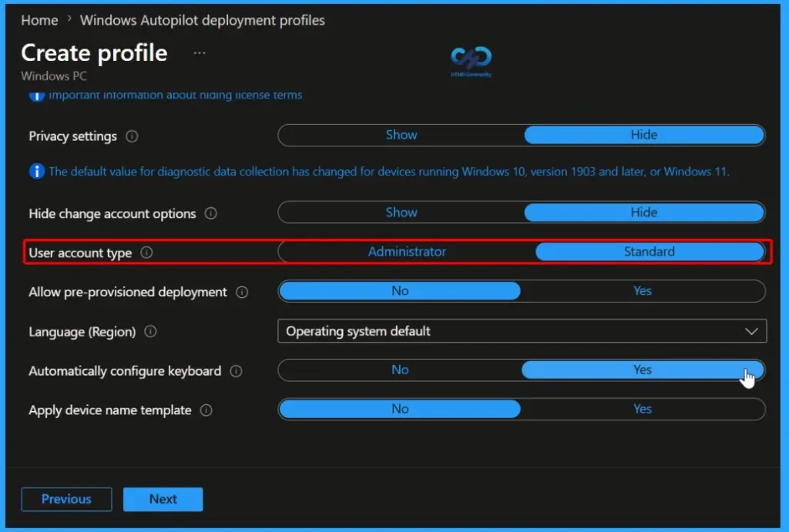Open diagnostic data collection default value notice
This screenshot has width=789, height=532.
tap(389, 172)
